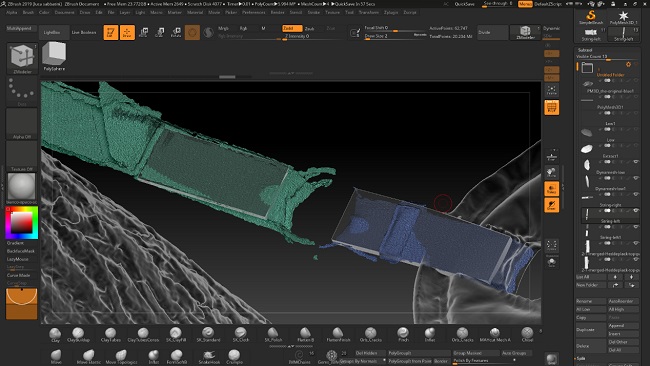Open Groups By Normals option

[362, 361]
